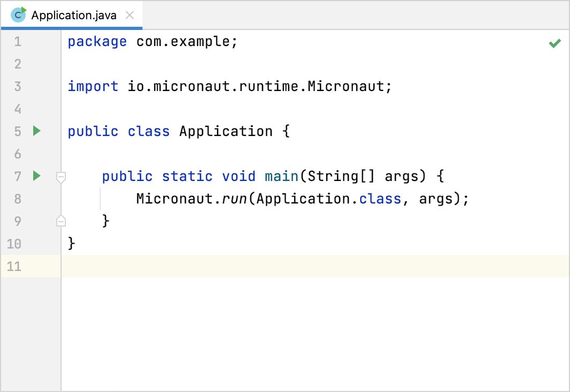Click the Application class name on line 5

point(226,131)
